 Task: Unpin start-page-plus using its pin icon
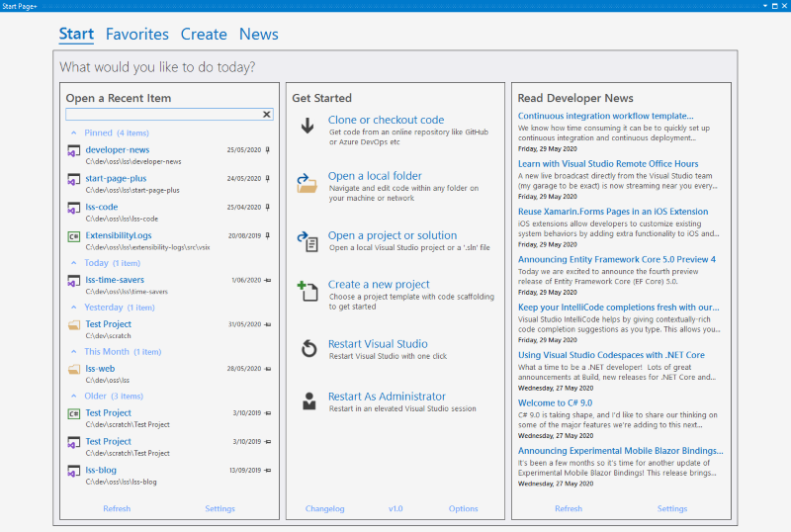click(x=267, y=179)
